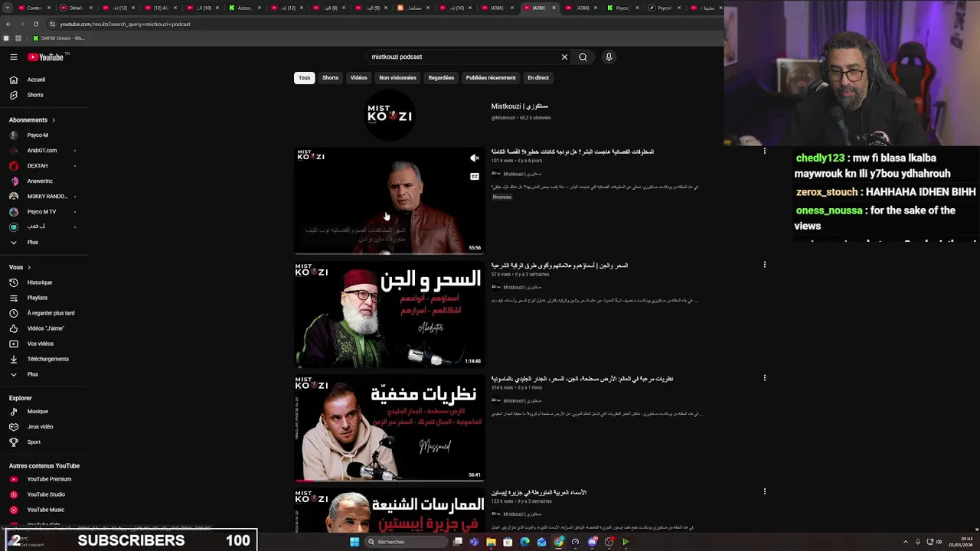Click the browser back arrow
980x551 pixels.
coord(8,24)
